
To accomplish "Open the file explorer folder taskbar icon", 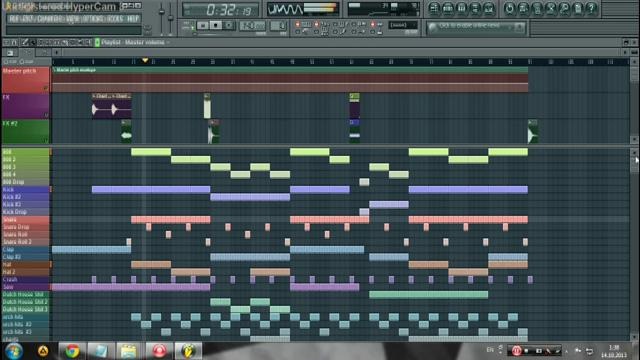I will 129,351.
